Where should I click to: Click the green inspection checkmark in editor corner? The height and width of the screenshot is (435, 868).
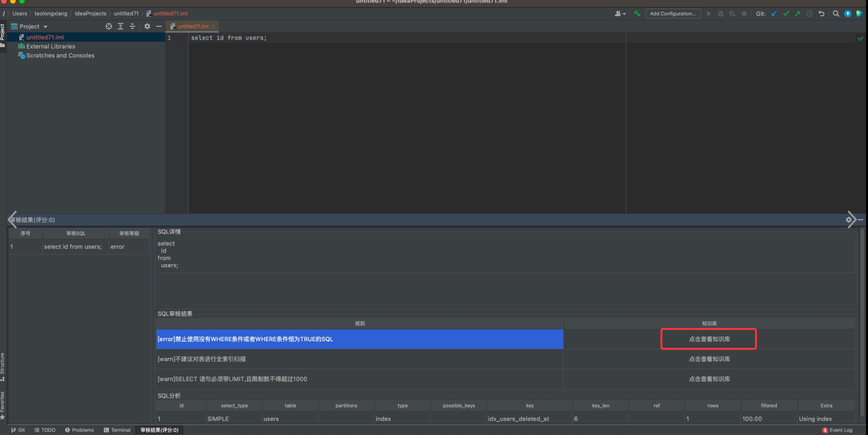(x=860, y=39)
